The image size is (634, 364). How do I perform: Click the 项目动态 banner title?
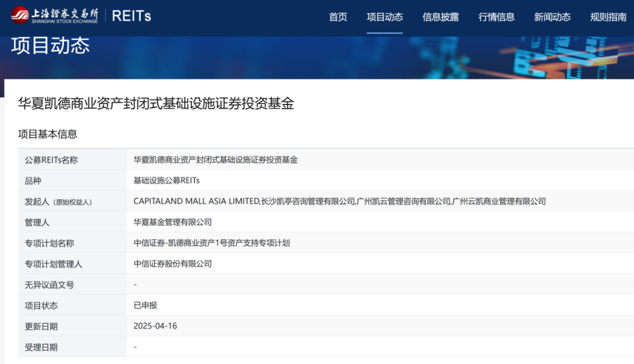tap(50, 46)
